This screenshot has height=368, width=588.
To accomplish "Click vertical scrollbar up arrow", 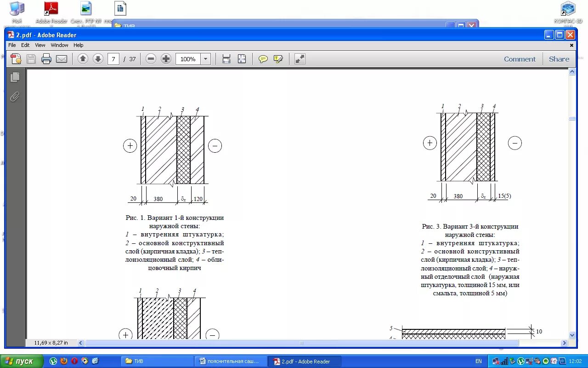I will (x=572, y=72).
